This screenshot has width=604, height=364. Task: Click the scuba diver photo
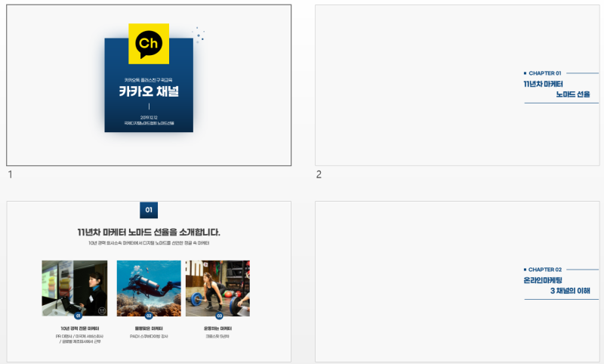[x=149, y=288]
